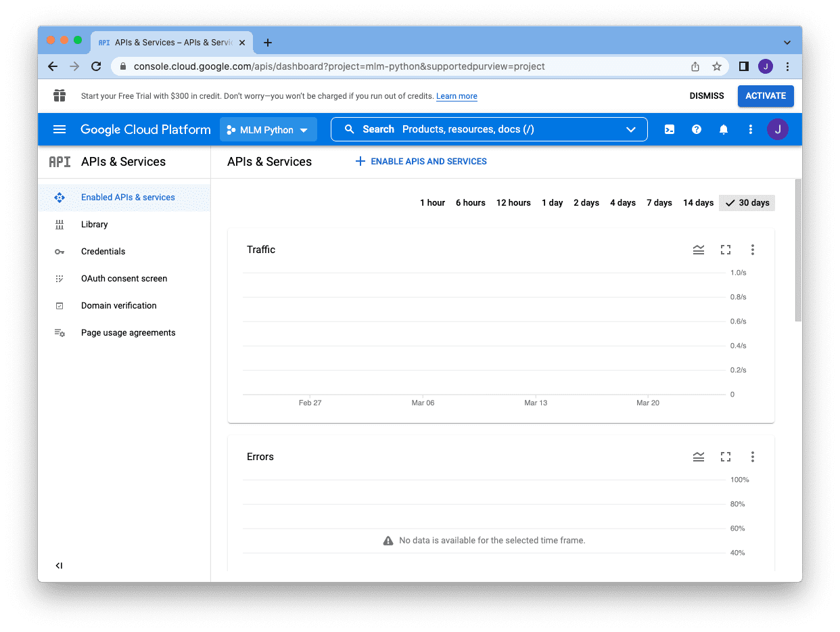Screen dimensions: 840x632
Task: Select Enabled APIs & services in sidebar
Action: (124, 198)
